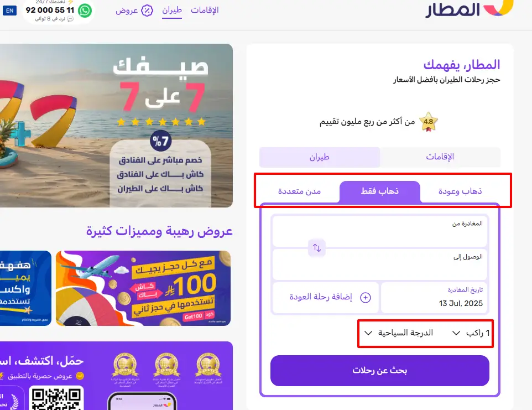
Task: Click the plus icon for return flight
Action: (x=366, y=298)
